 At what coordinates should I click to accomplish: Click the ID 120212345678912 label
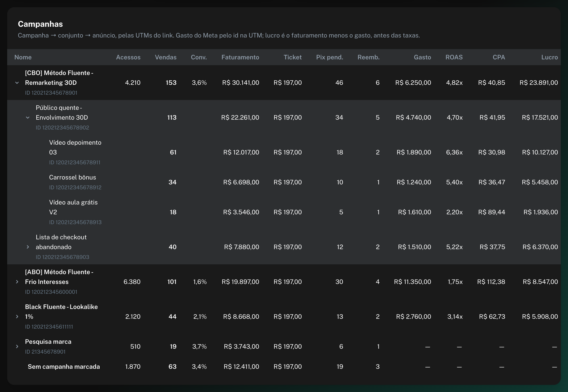(x=75, y=188)
